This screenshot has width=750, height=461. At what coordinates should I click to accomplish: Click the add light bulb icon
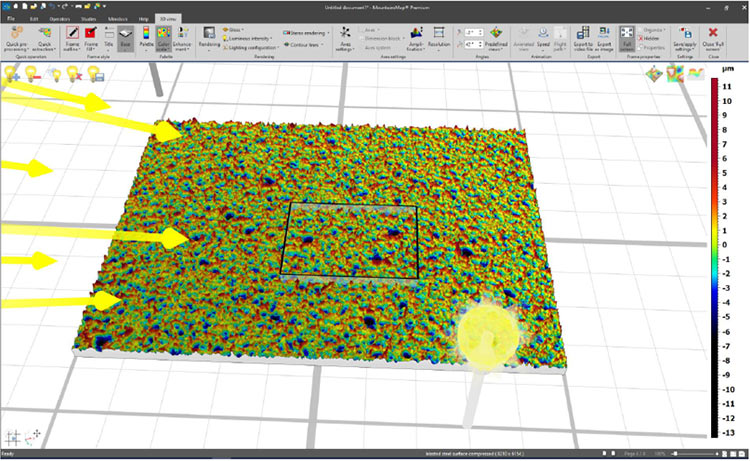(x=12, y=76)
